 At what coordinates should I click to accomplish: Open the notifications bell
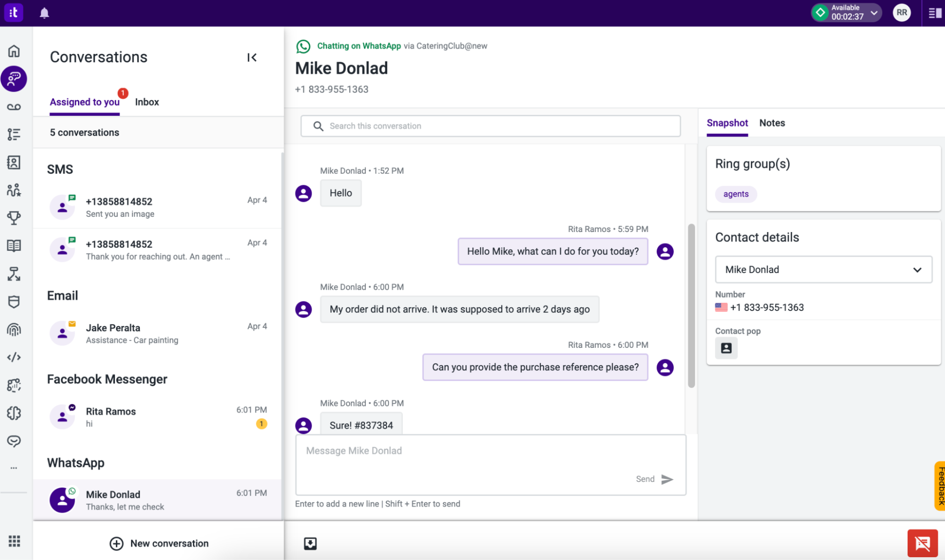(44, 13)
